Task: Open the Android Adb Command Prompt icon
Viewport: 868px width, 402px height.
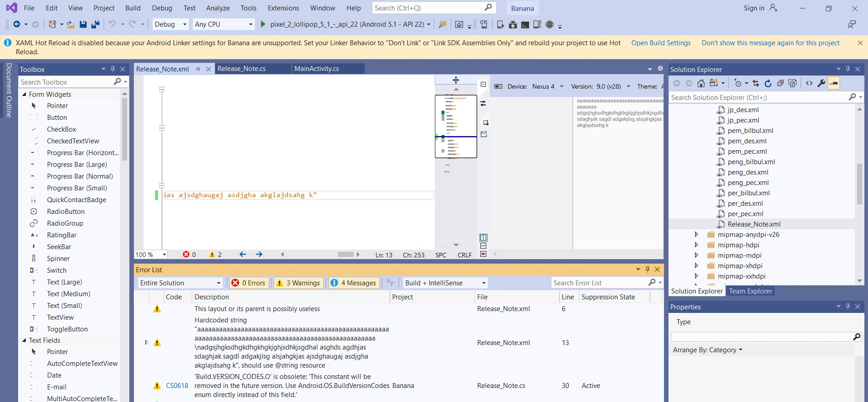Action: [525, 25]
